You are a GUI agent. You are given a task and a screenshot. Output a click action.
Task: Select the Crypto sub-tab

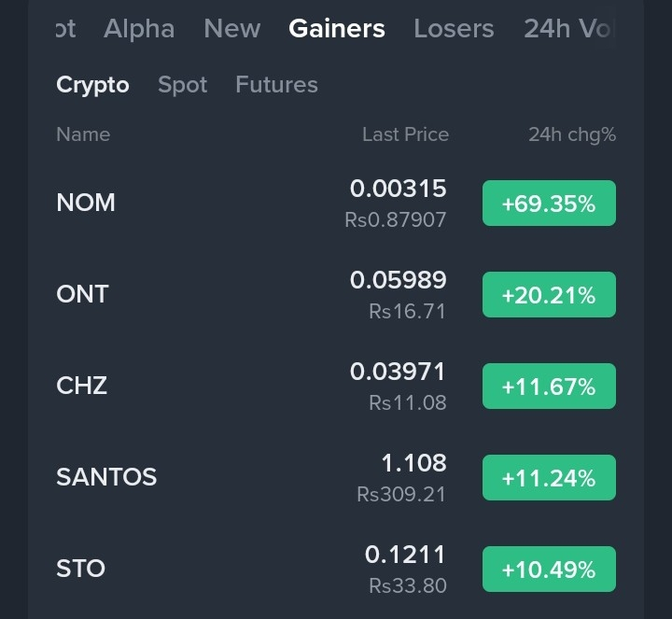[92, 85]
